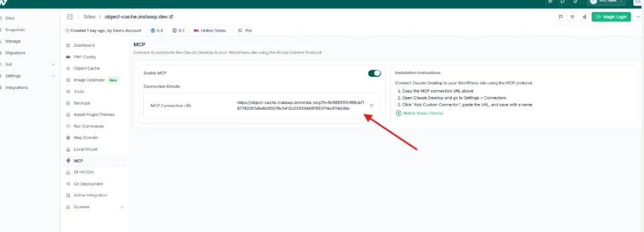Click the PHP 8.2 version badge
644x232 pixels.
(179, 30)
